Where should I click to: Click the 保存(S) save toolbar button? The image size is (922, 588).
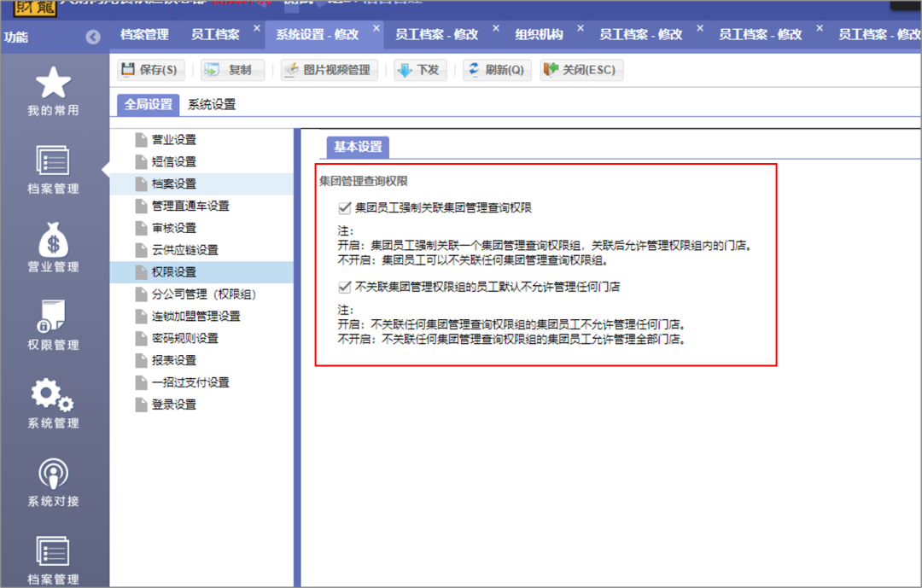click(150, 70)
